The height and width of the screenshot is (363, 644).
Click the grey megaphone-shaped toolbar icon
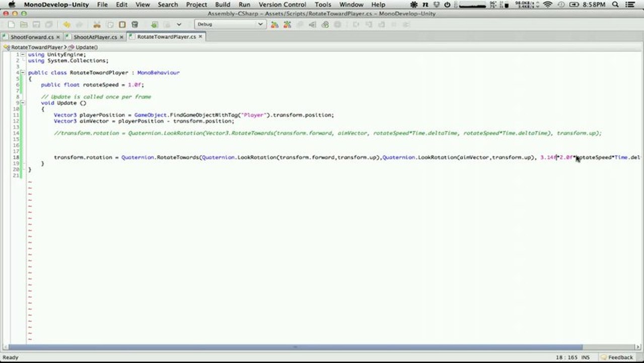(x=312, y=24)
